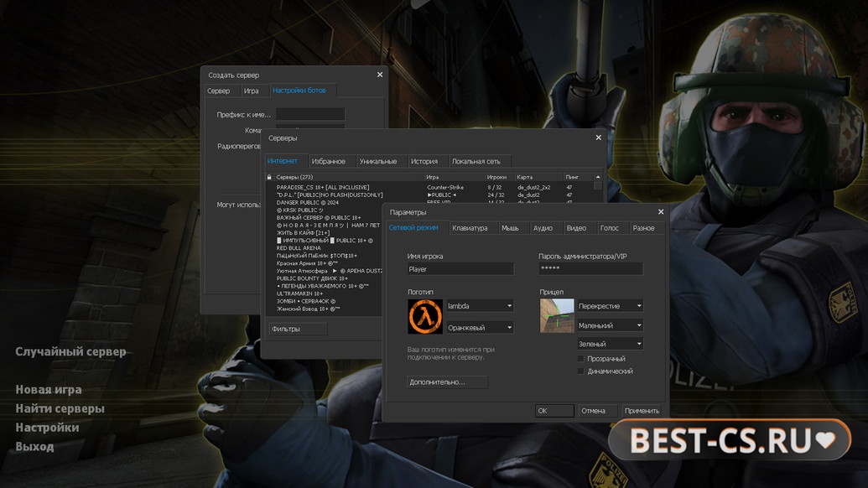Open Настройки from main menu

click(47, 427)
